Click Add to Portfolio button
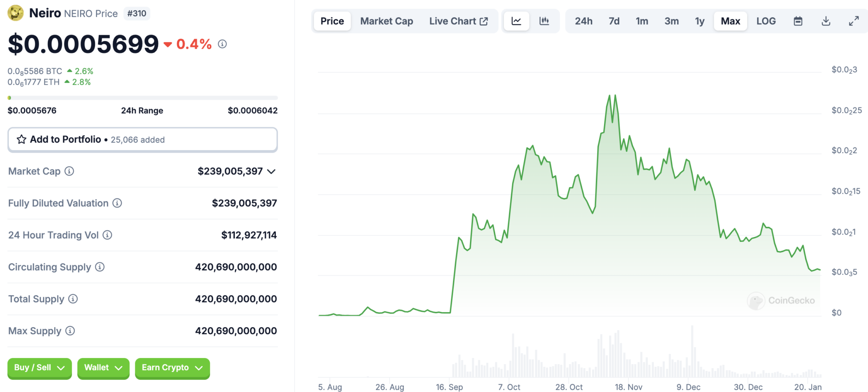Image resolution: width=868 pixels, height=392 pixels. pos(142,140)
